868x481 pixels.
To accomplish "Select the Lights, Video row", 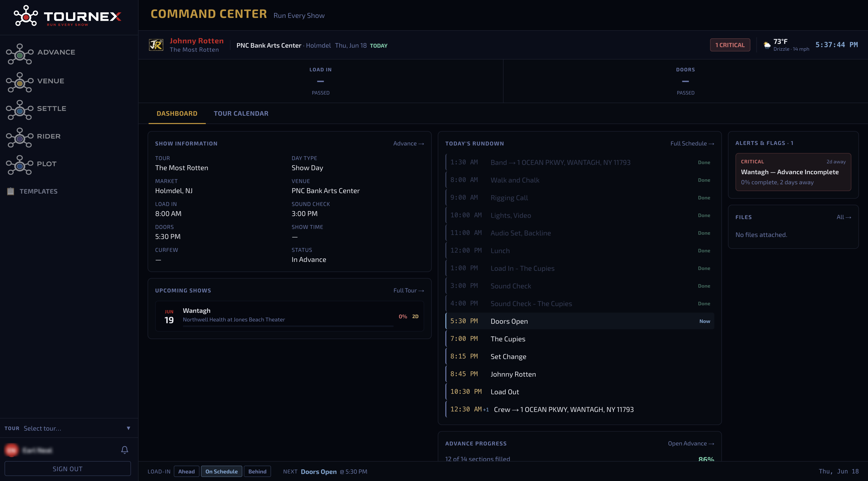I will [580, 215].
